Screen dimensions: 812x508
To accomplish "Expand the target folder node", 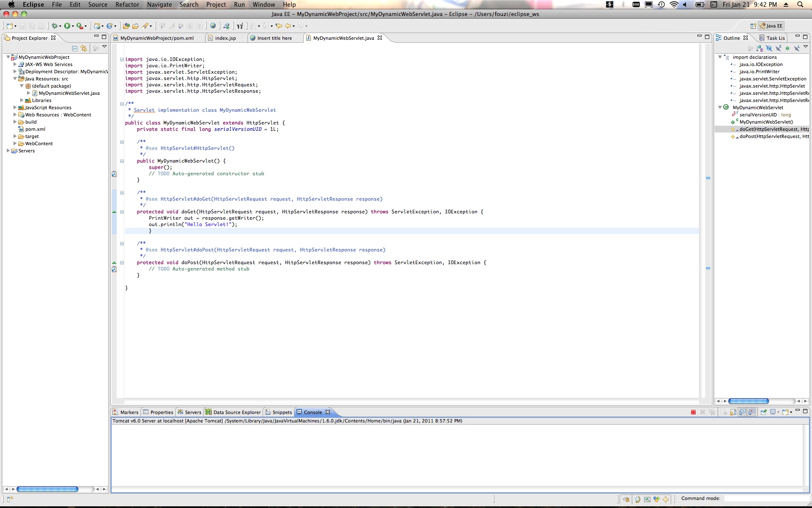I will [15, 136].
